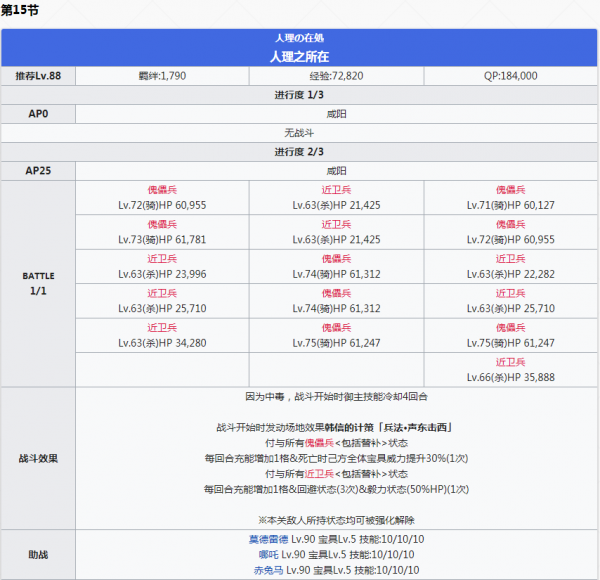Click the 进行度 1/3 header row
Screen dimensions: 600x580
[299, 95]
